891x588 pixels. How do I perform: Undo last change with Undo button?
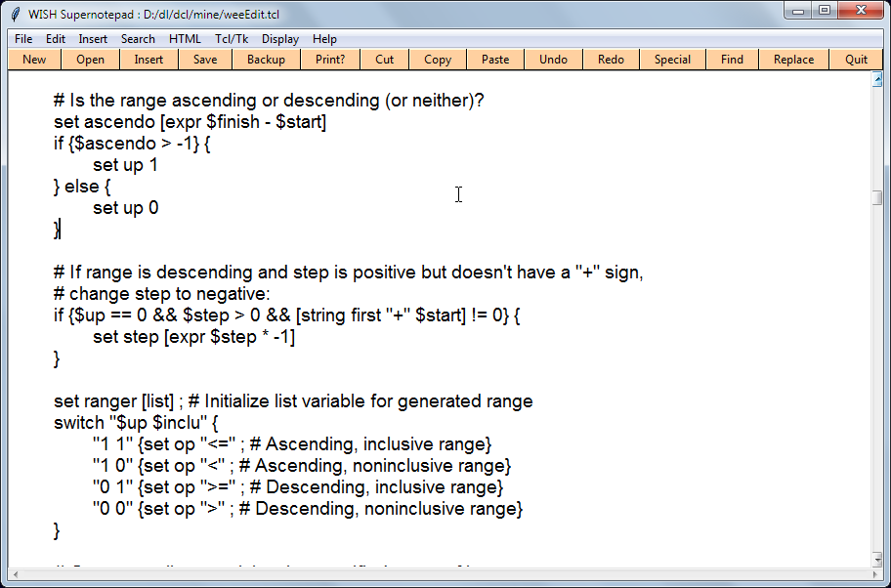pyautogui.click(x=554, y=60)
